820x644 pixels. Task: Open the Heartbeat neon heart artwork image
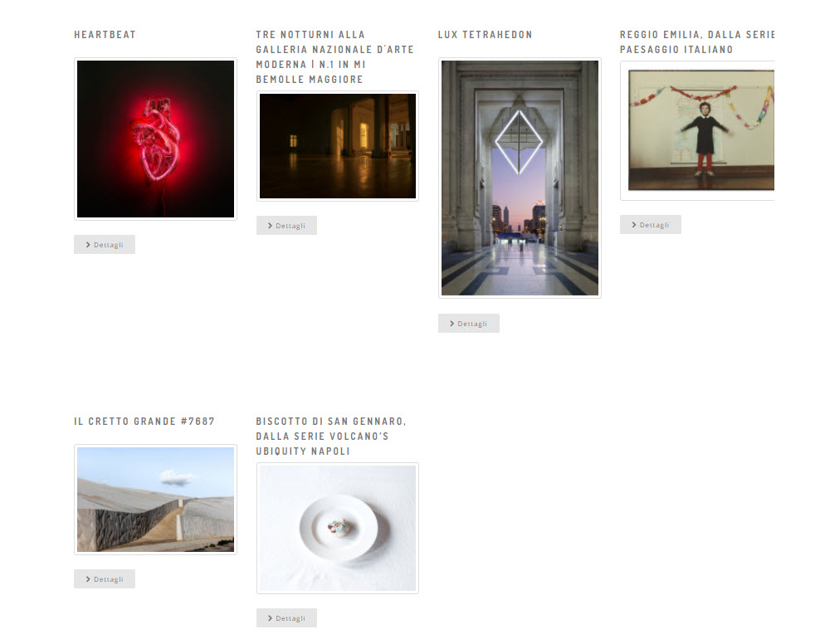(x=155, y=139)
